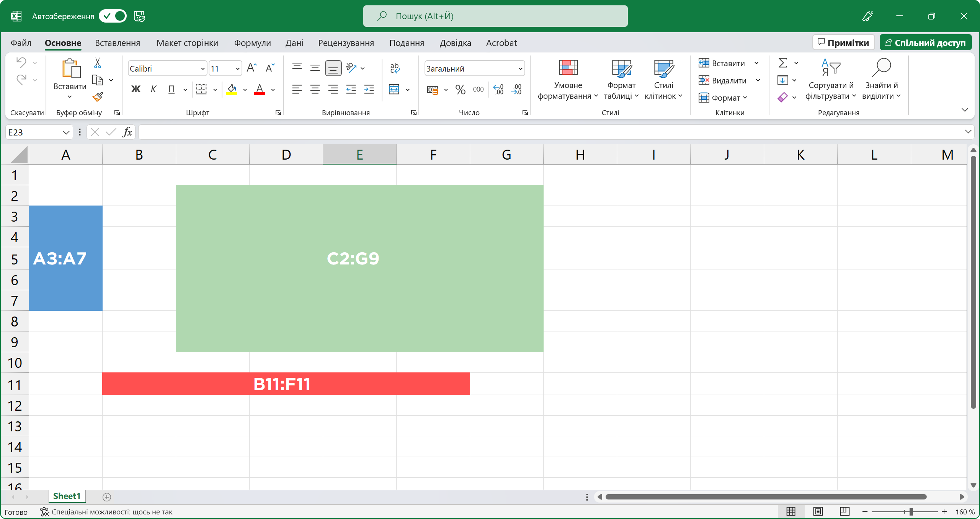
Task: Toggle the Автозбереження switch
Action: point(113,16)
